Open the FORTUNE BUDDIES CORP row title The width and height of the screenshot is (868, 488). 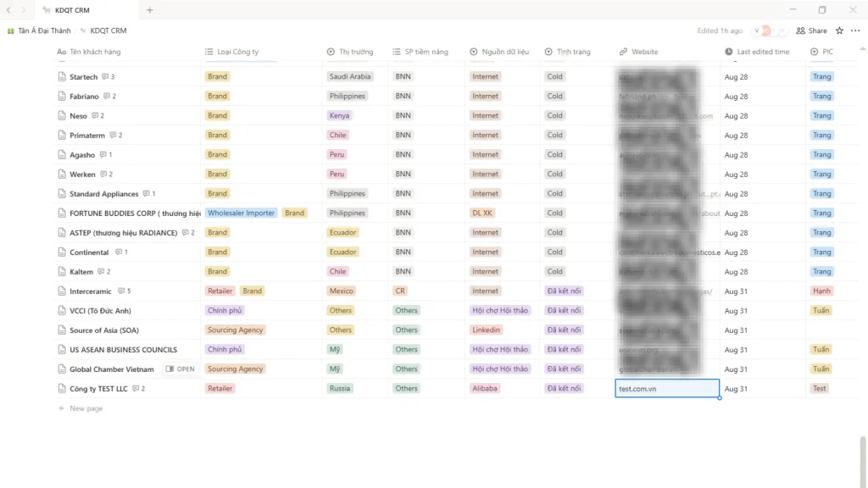[135, 213]
